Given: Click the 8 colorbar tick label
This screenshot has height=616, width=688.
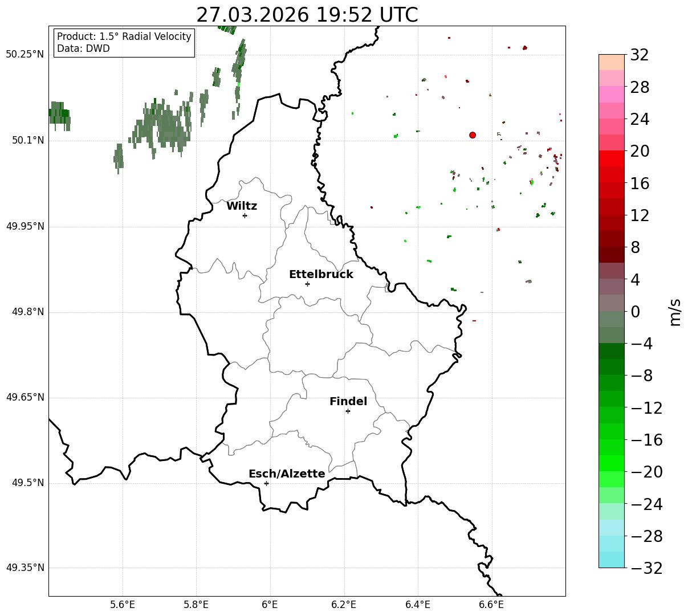Looking at the screenshot, I should [x=634, y=248].
